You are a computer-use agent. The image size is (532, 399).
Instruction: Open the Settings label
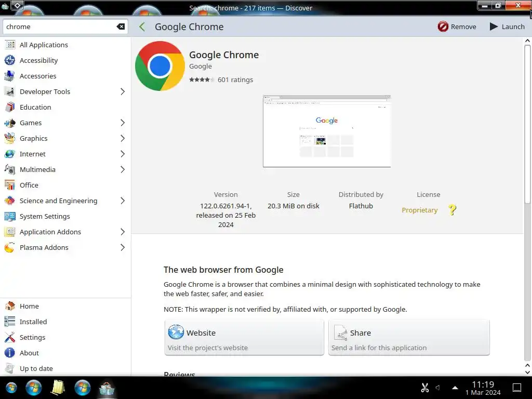pos(32,337)
